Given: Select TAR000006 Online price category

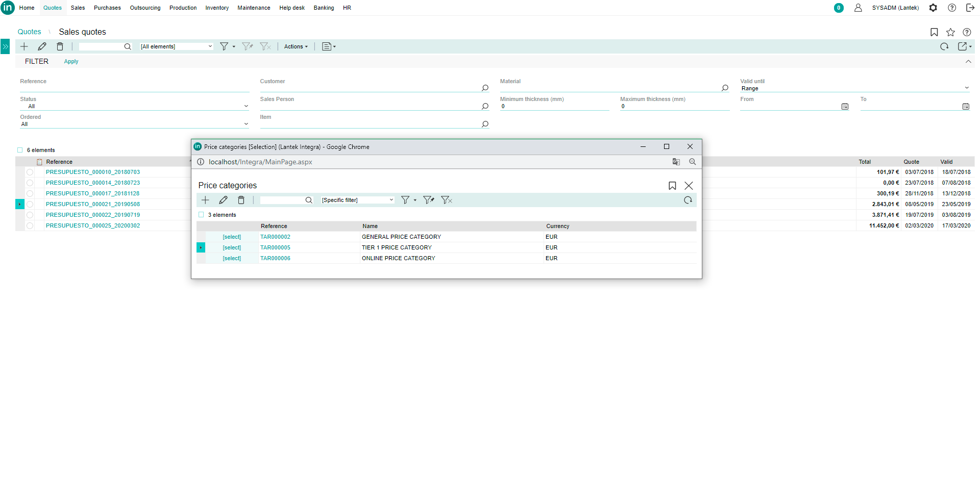Looking at the screenshot, I should click(x=232, y=258).
